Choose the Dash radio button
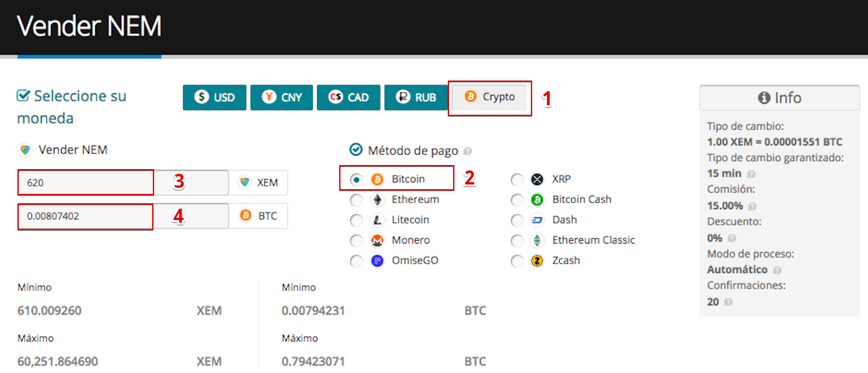868x373 pixels. point(517,220)
